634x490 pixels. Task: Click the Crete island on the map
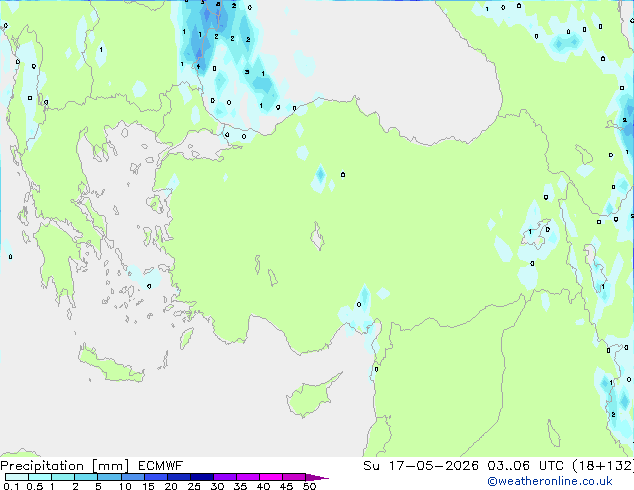(x=110, y=364)
